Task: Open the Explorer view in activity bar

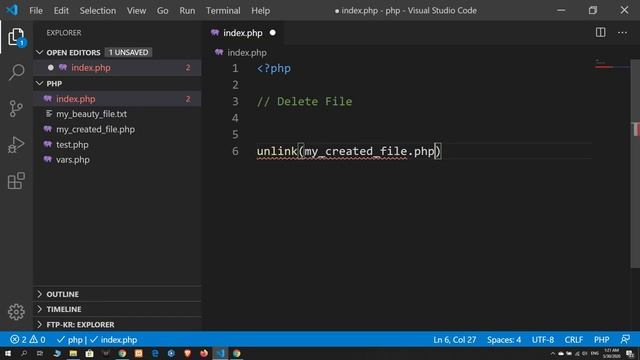Action: pyautogui.click(x=16, y=37)
